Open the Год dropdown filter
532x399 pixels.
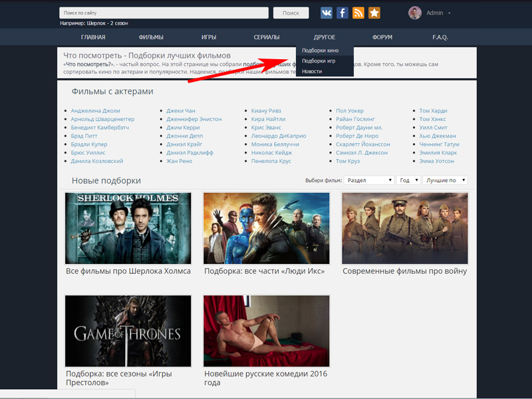tap(408, 180)
